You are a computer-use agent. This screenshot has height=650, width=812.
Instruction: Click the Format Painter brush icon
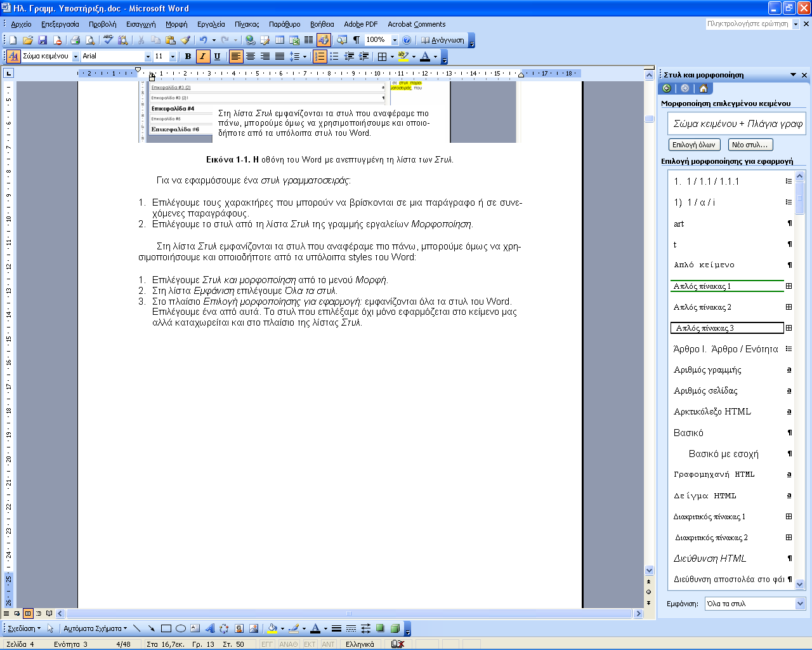click(x=185, y=40)
